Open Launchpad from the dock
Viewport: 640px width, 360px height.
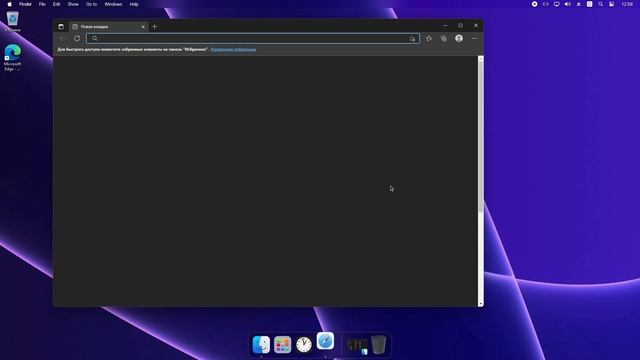point(282,344)
